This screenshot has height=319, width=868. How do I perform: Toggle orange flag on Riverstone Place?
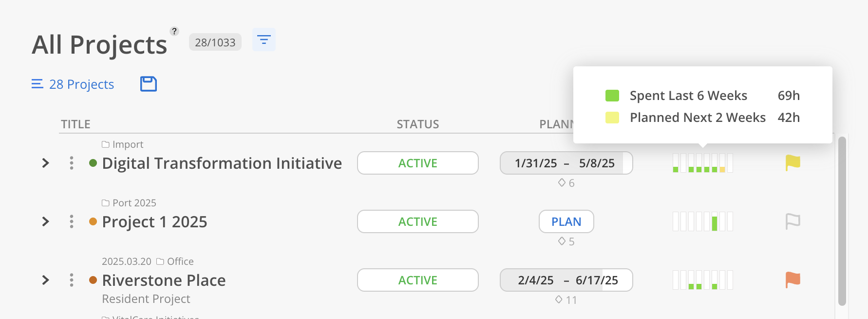793,280
